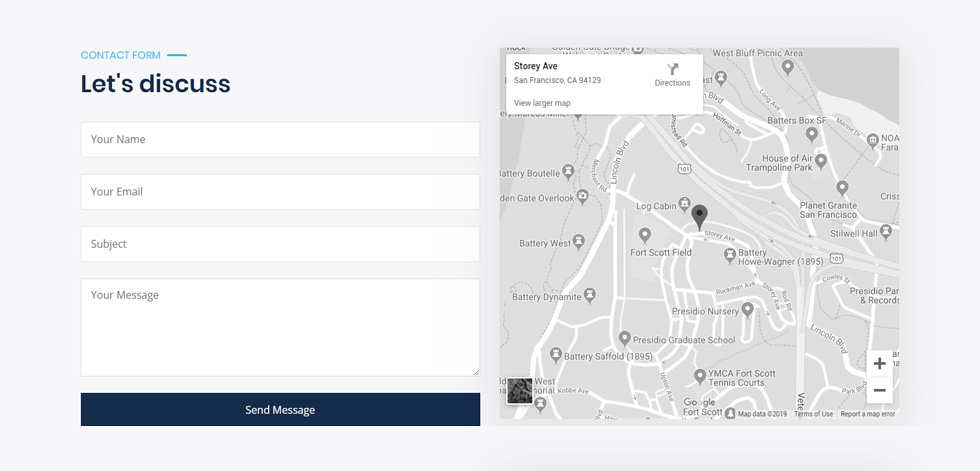Click the Let's discuss heading
The height and width of the screenshot is (471, 980).
[156, 84]
